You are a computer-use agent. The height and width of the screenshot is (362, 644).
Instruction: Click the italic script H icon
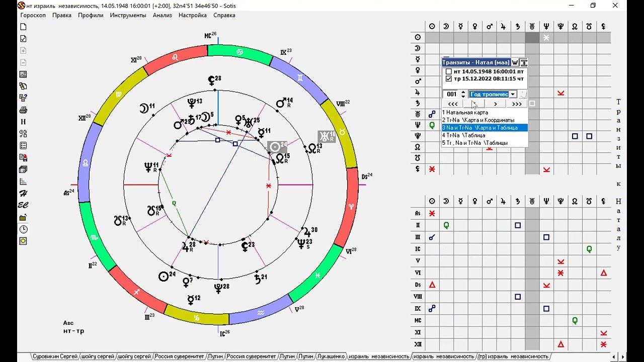23,194
